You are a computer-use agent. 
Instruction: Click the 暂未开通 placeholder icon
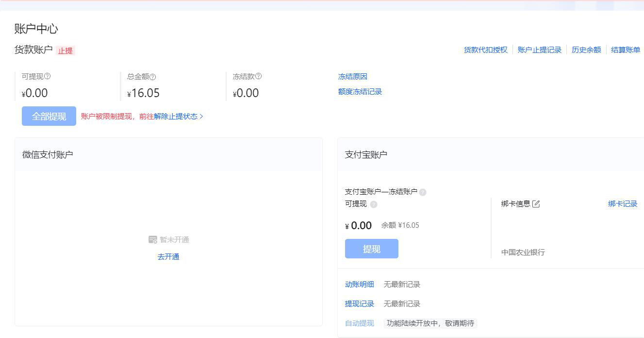pos(152,239)
